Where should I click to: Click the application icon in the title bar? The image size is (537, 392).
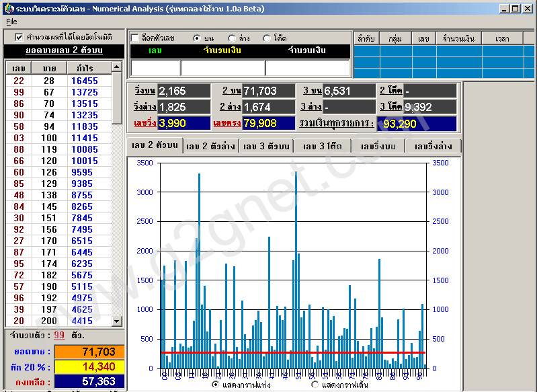tap(8, 8)
